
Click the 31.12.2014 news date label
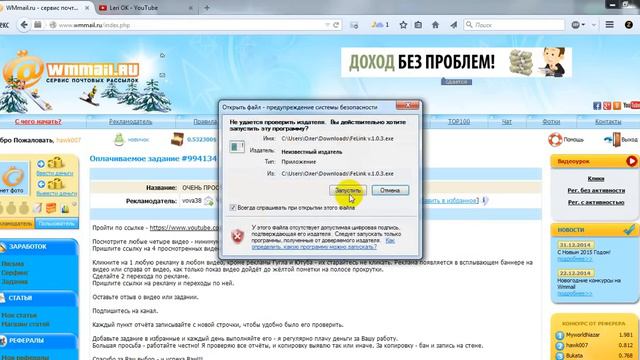[575, 244]
